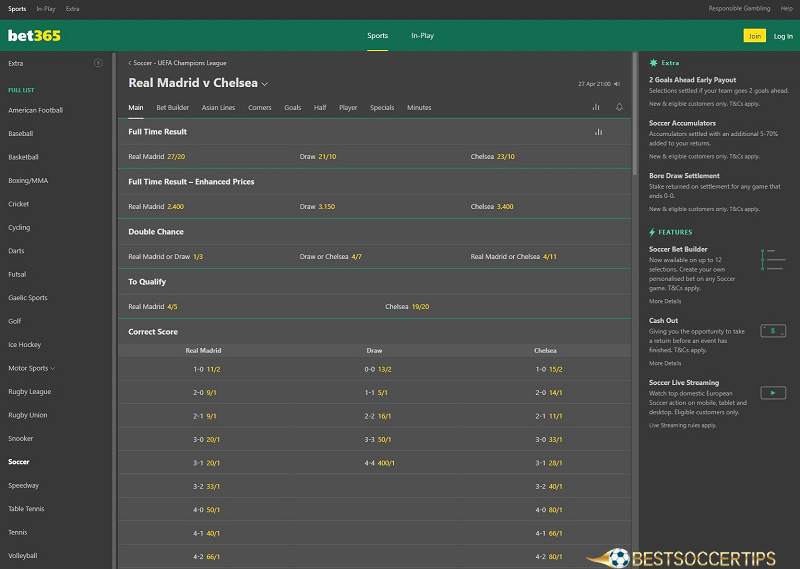Open Responsible Gambling link
800x569 pixels.
[739, 8]
